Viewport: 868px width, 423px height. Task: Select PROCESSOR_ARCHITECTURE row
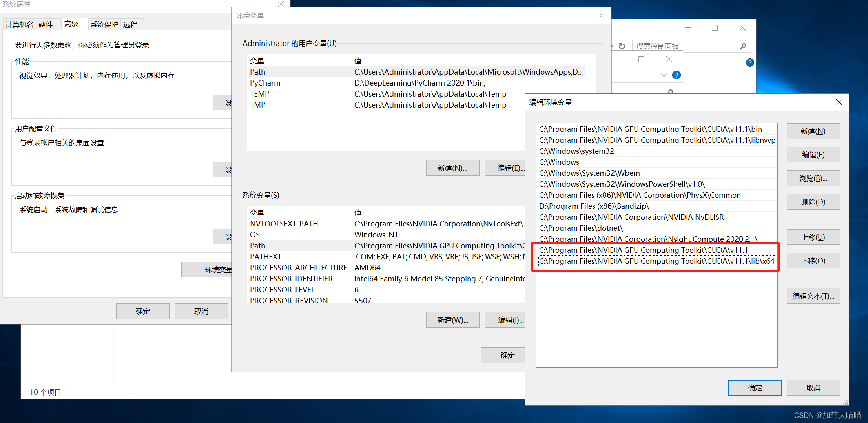click(387, 268)
